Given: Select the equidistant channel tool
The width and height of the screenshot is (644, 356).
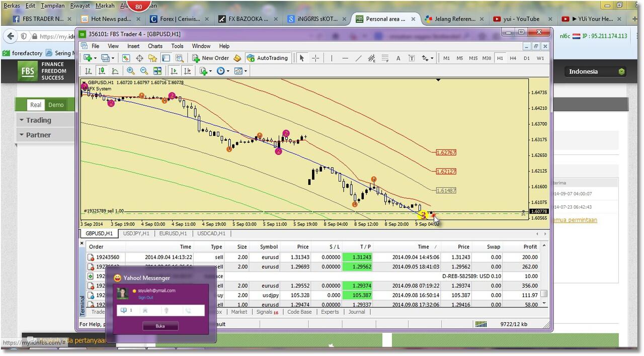Looking at the screenshot, I should pos(371,58).
